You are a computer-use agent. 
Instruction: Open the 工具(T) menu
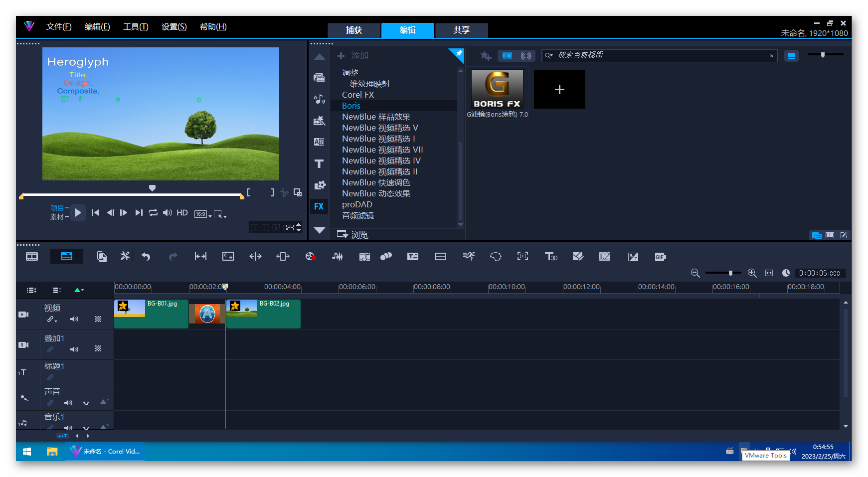point(136,27)
